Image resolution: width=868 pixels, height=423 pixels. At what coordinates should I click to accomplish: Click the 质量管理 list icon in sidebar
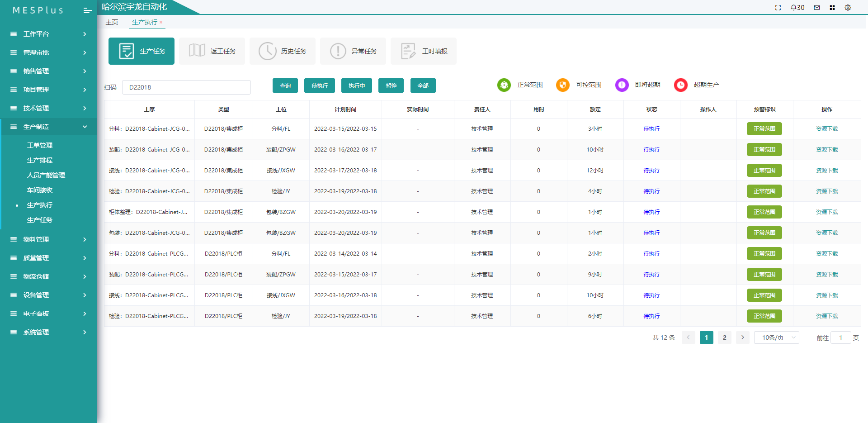tap(14, 258)
